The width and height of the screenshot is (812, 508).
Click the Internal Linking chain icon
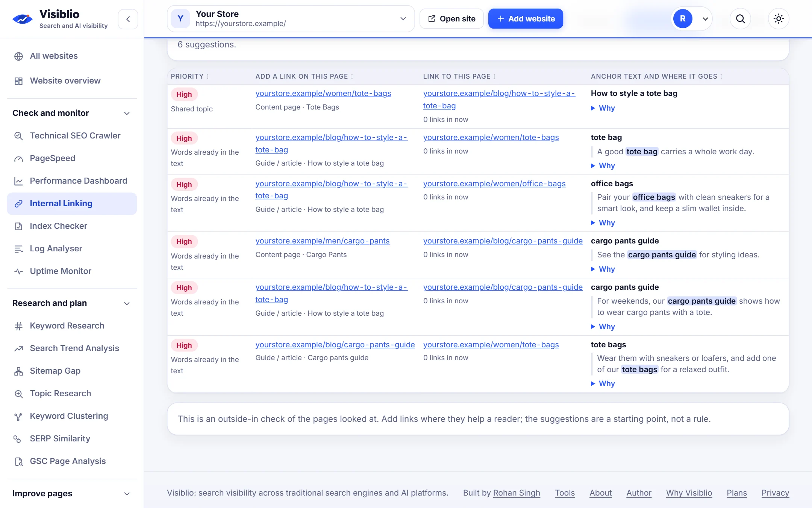pos(18,204)
